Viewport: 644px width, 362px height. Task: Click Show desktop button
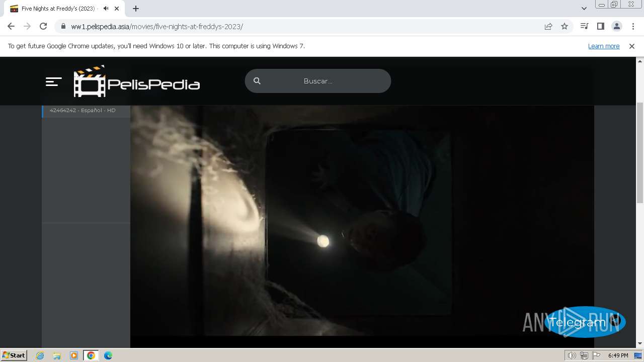click(x=638, y=355)
